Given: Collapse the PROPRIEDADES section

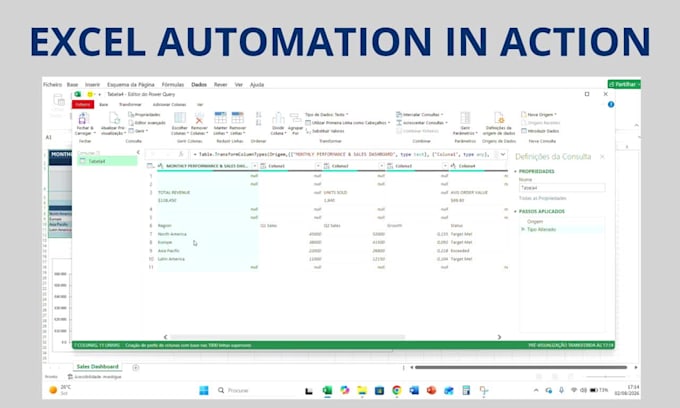Looking at the screenshot, I should [x=516, y=171].
